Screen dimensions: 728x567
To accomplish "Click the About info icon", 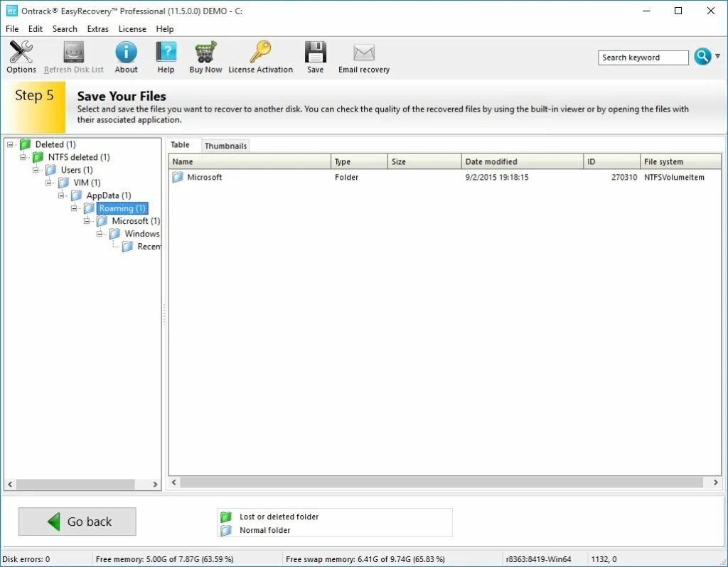I will (126, 57).
